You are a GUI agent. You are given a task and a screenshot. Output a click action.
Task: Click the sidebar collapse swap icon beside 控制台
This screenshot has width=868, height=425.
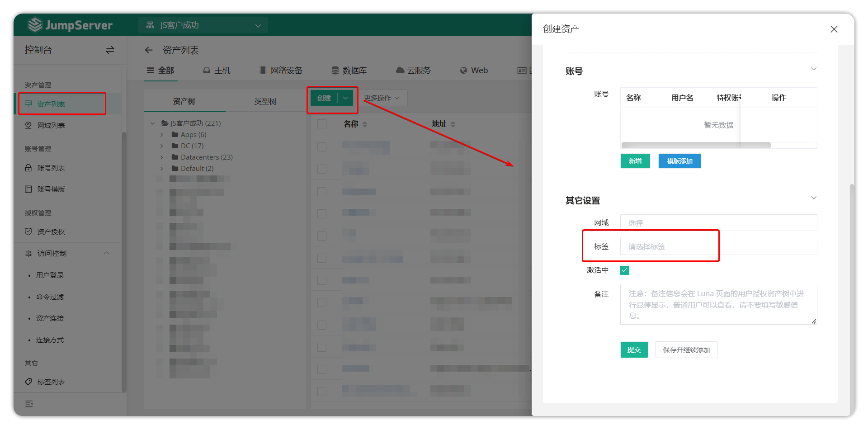[x=110, y=50]
